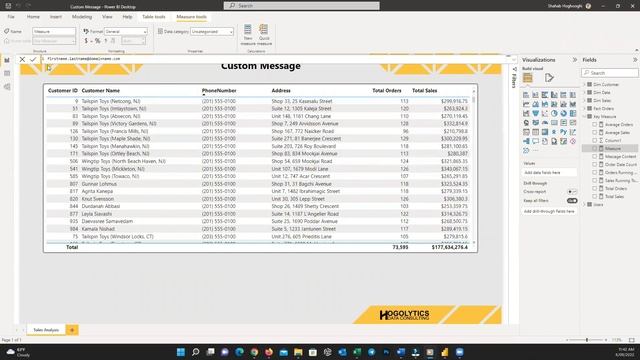Expand the Dim Customer table

point(585,84)
